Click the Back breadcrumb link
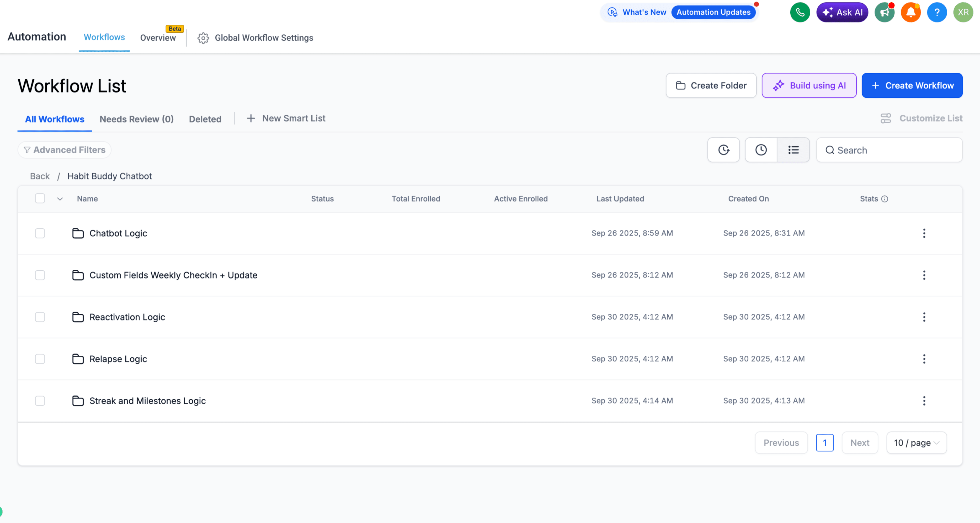 tap(40, 176)
